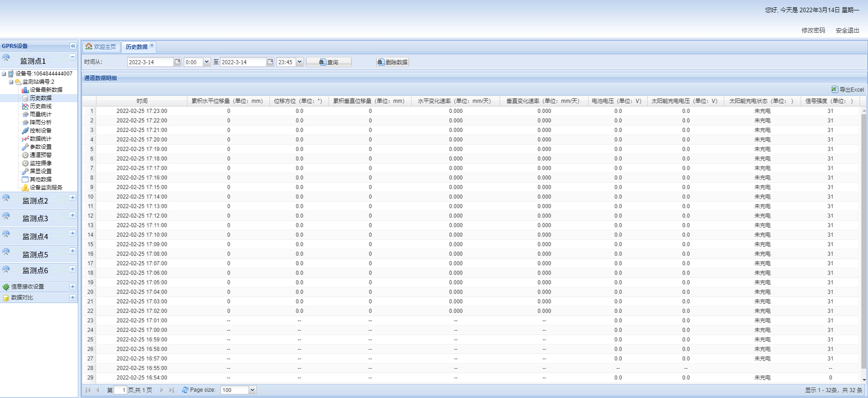Switch to the 欢迎主页 tab

tap(101, 47)
